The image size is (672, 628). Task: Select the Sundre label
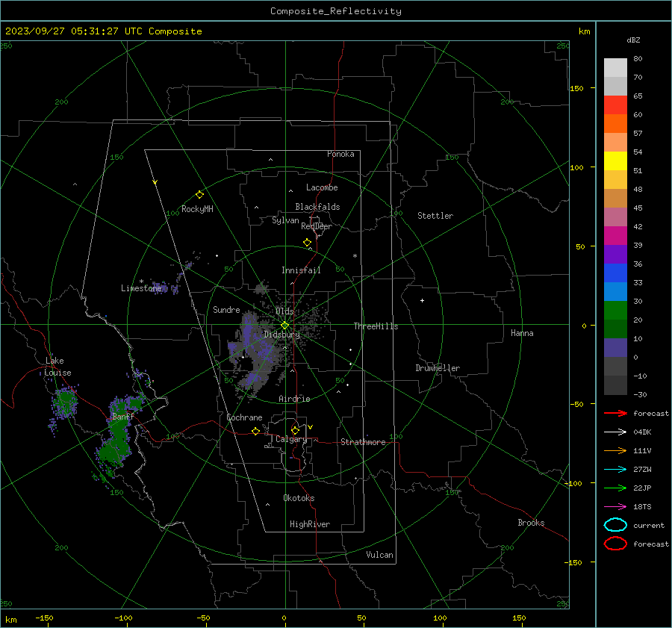point(226,309)
